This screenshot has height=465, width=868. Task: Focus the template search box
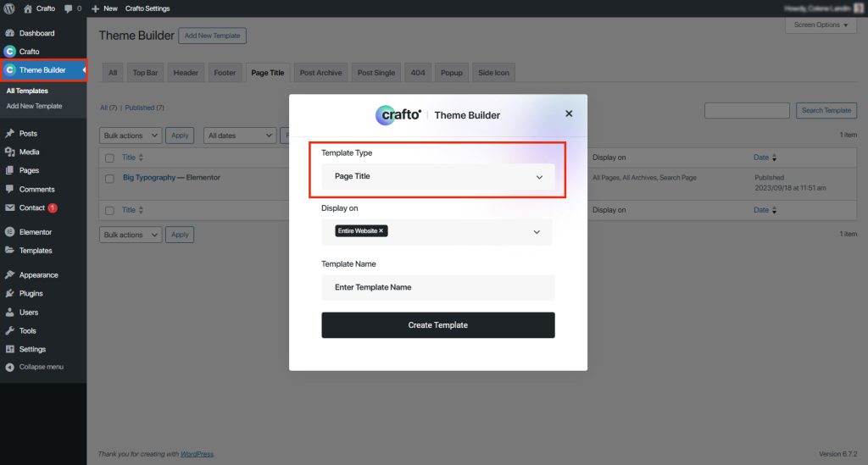pos(747,111)
